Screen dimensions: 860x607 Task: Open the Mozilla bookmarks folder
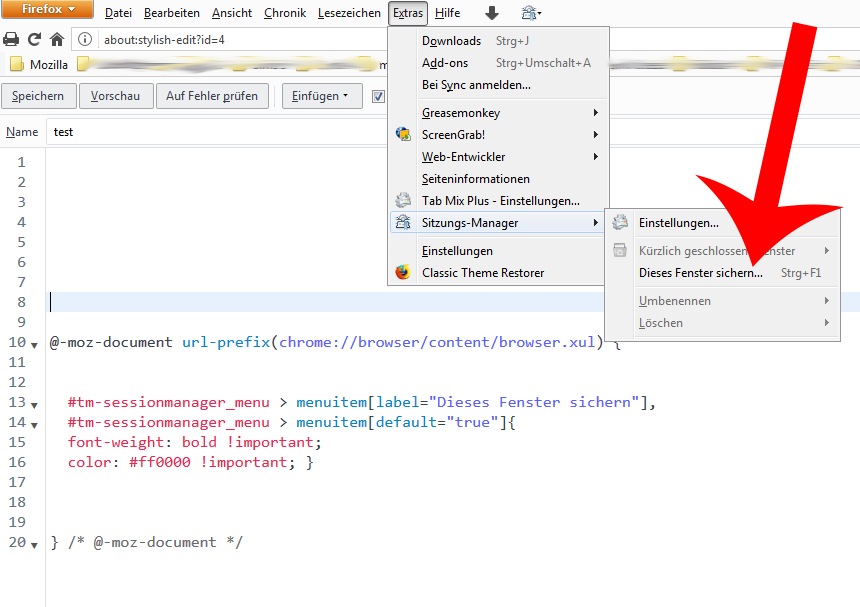pyautogui.click(x=38, y=65)
